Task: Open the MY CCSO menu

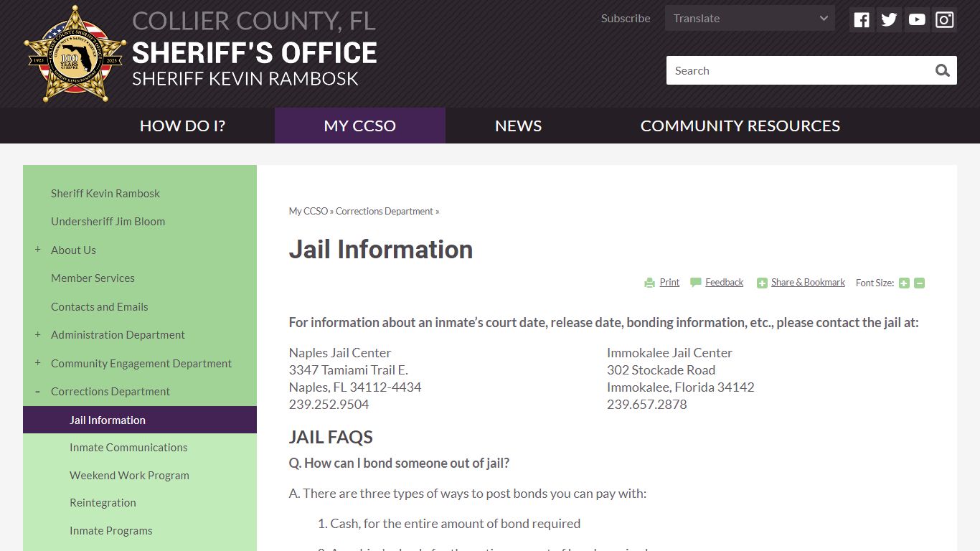Action: click(360, 126)
